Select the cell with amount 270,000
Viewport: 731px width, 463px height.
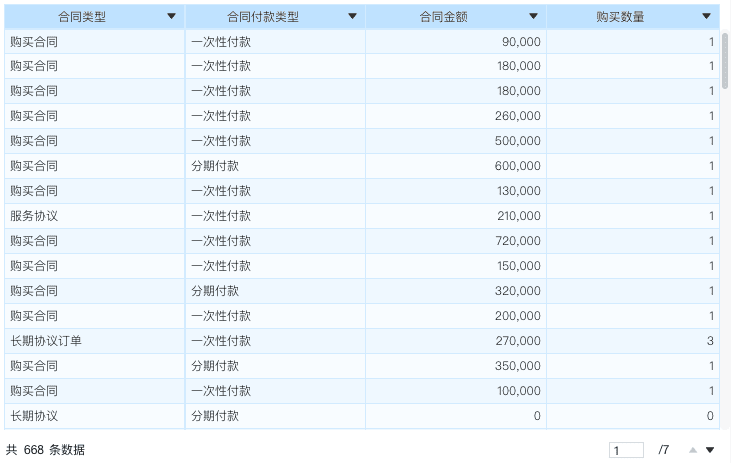(456, 341)
